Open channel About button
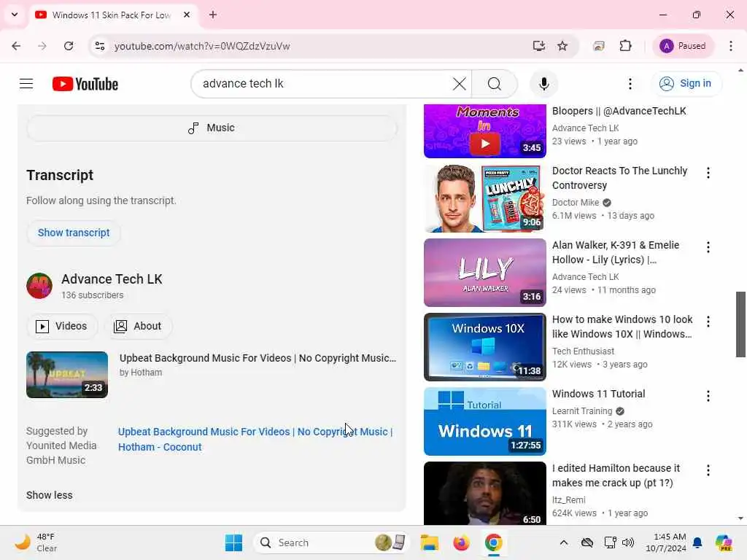This screenshot has width=747, height=560. click(x=138, y=326)
